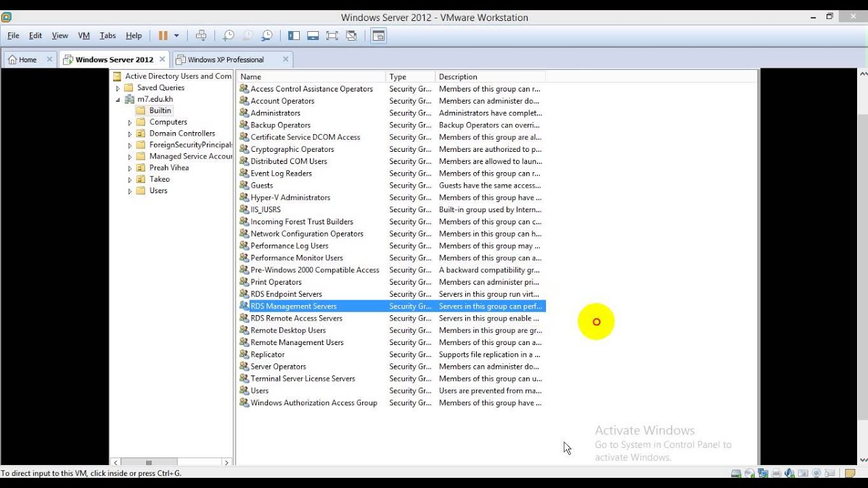Switch to console view toolbar icon
The image size is (868, 488).
pyautogui.click(x=378, y=36)
